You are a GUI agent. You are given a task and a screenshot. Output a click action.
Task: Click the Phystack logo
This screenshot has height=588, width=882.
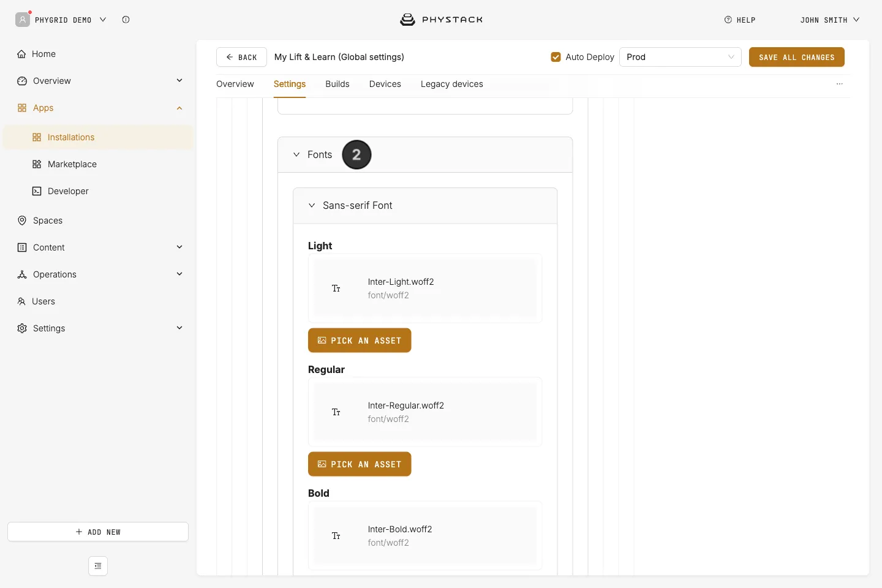point(441,20)
